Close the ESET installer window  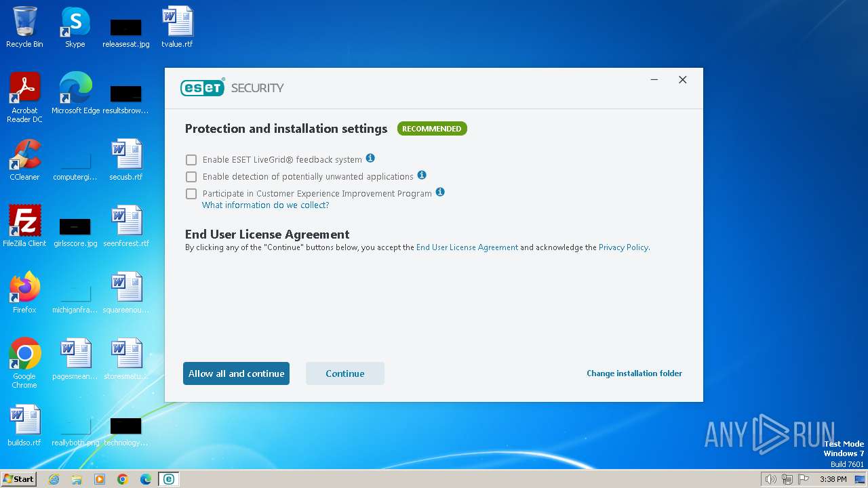(x=683, y=80)
